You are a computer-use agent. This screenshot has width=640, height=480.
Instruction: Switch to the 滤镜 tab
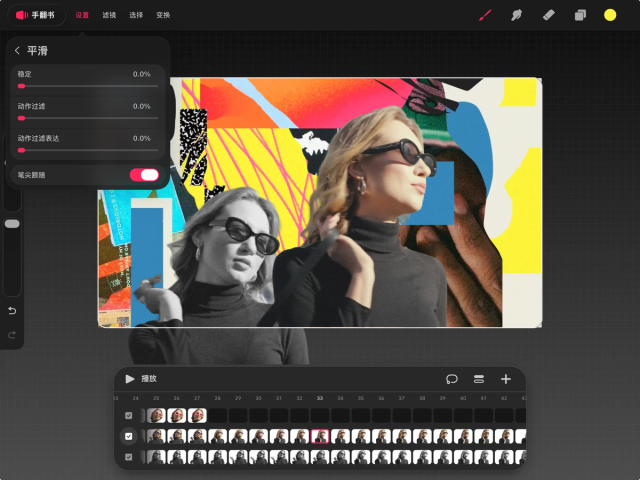(109, 15)
